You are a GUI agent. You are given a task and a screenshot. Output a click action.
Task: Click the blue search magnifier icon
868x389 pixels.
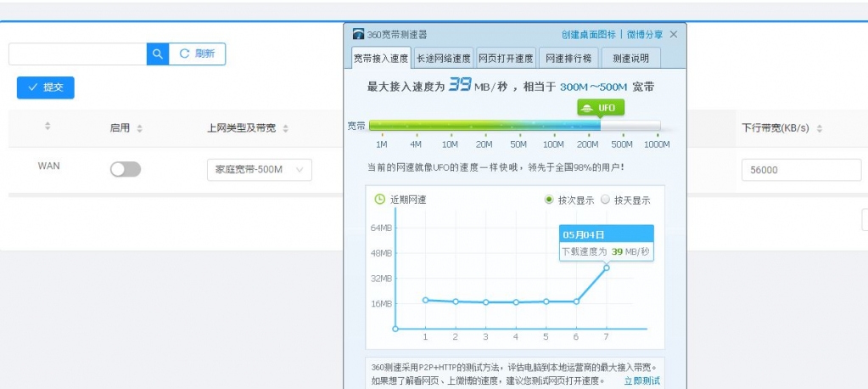(x=158, y=54)
